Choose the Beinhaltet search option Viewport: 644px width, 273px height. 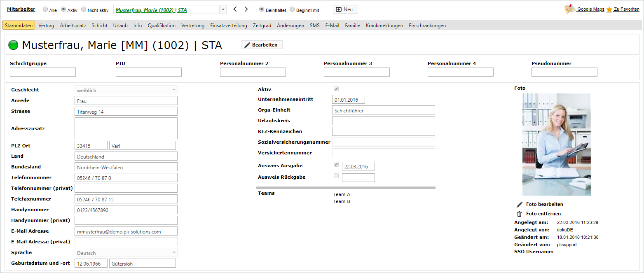tap(262, 9)
